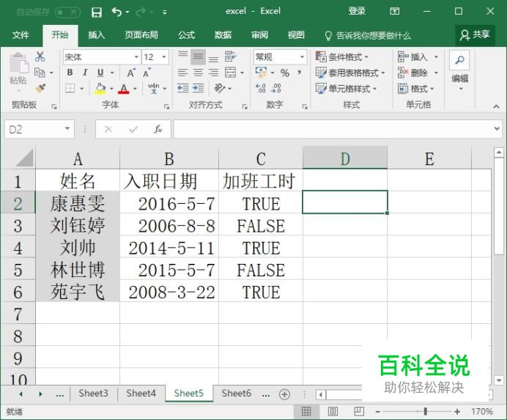Apply Comma Style format
The image size is (507, 420).
tap(300, 73)
